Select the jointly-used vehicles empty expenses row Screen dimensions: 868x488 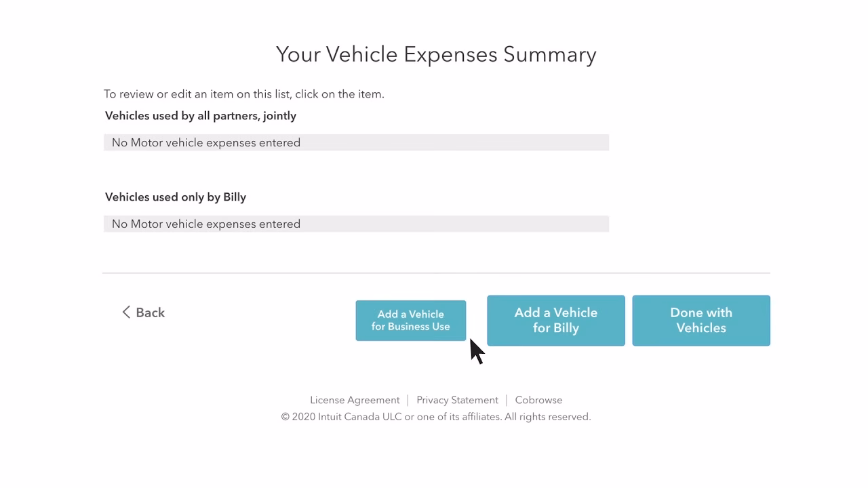point(356,142)
